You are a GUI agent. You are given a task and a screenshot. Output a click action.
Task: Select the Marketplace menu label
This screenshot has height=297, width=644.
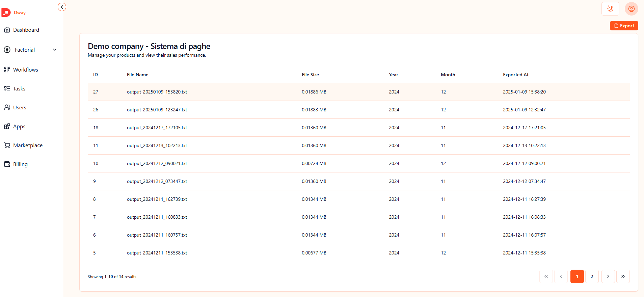[28, 145]
